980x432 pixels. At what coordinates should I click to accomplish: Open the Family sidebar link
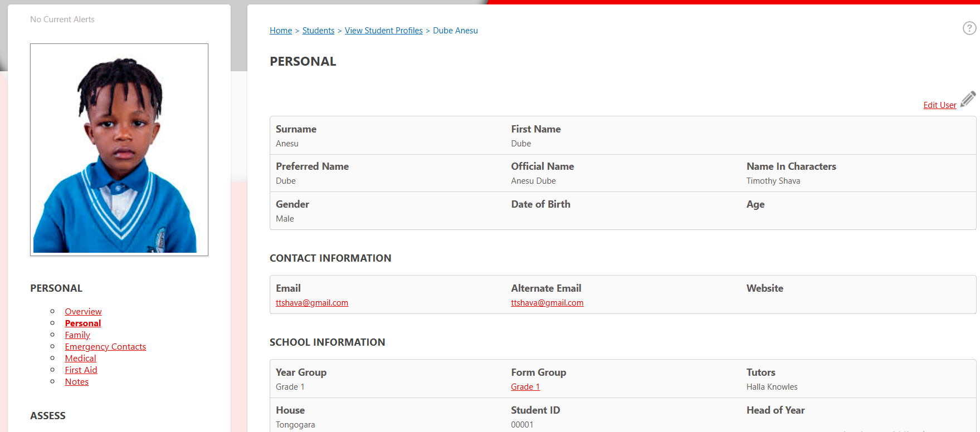point(77,335)
